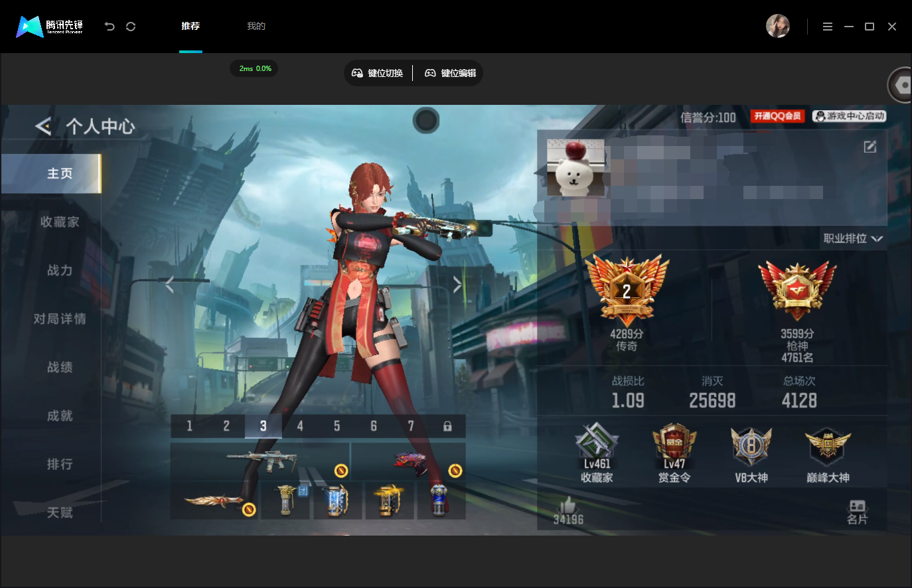Show next character with right arrow
Viewport: 912px width, 588px height.
tap(457, 285)
